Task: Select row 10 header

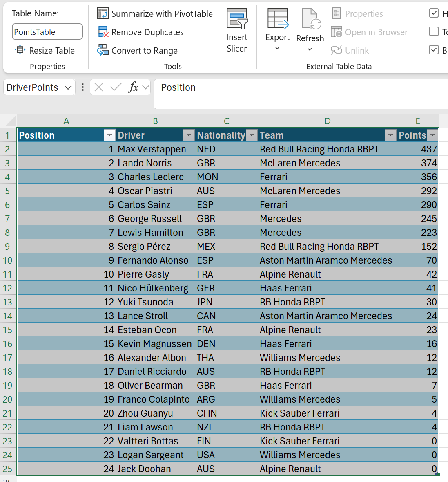Action: click(x=8, y=260)
